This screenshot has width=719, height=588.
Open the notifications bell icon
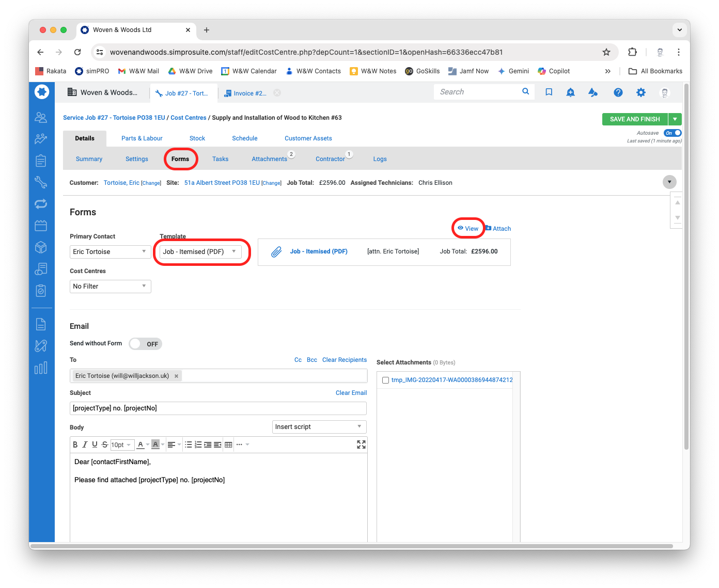pyautogui.click(x=570, y=92)
